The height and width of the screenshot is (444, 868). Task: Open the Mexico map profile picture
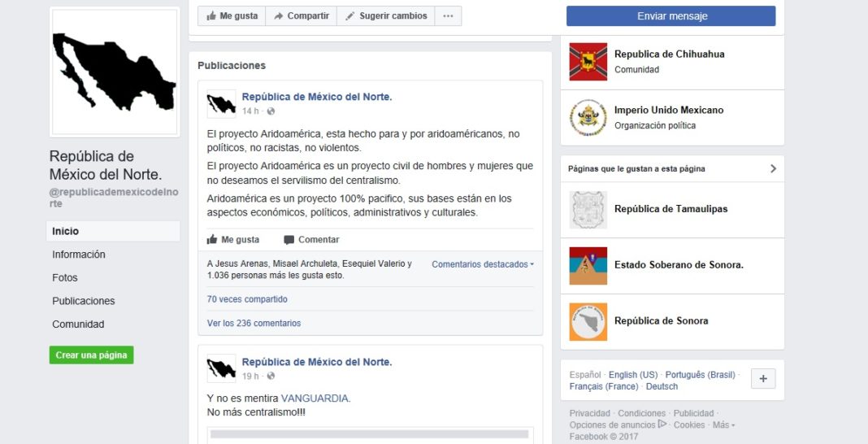tap(115, 72)
